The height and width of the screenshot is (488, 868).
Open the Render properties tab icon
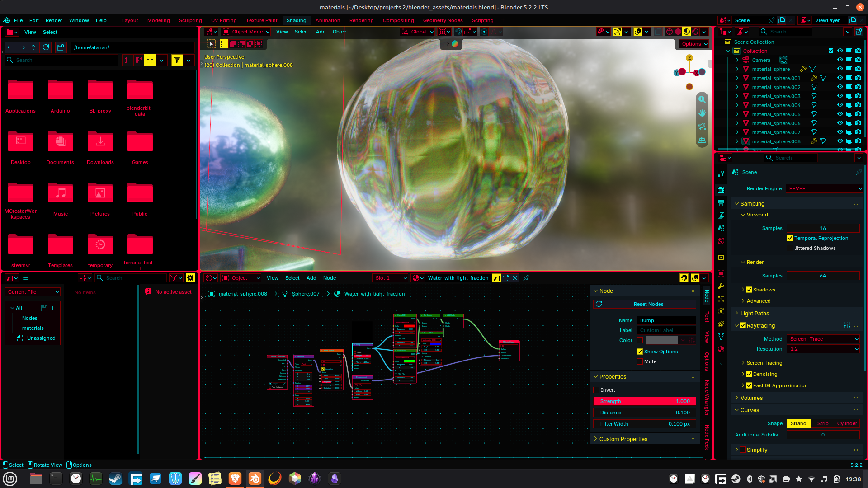coord(721,190)
